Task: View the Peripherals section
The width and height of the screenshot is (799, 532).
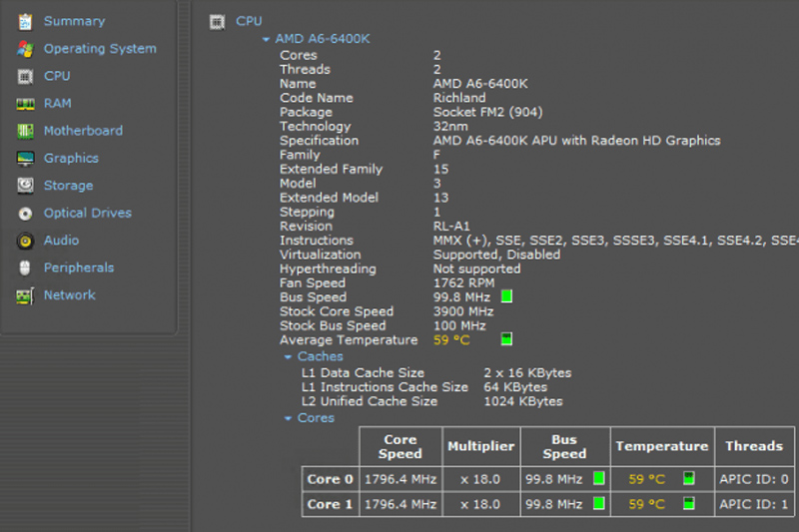Action: [x=79, y=267]
